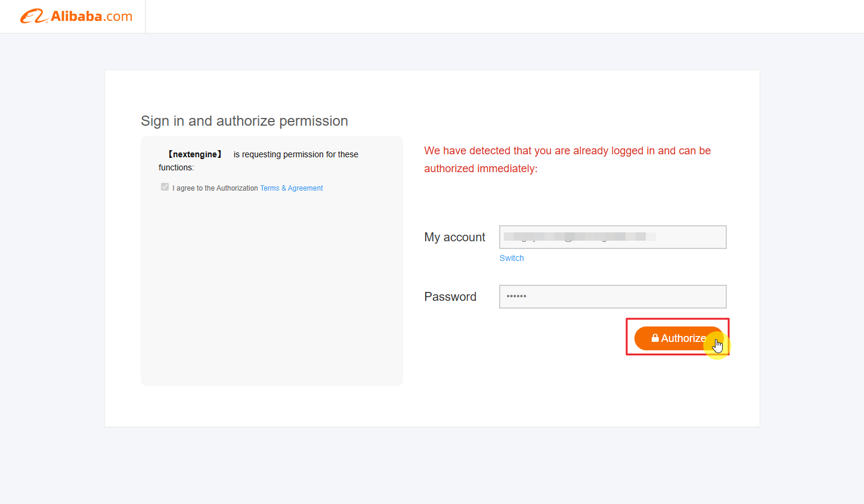Open the Terms & Agreement link
This screenshot has height=504, width=864.
coord(291,188)
